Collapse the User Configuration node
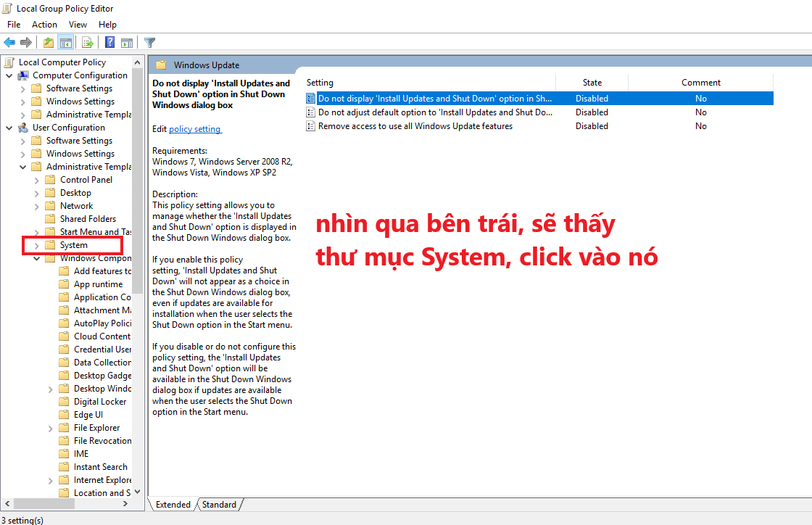 point(9,127)
